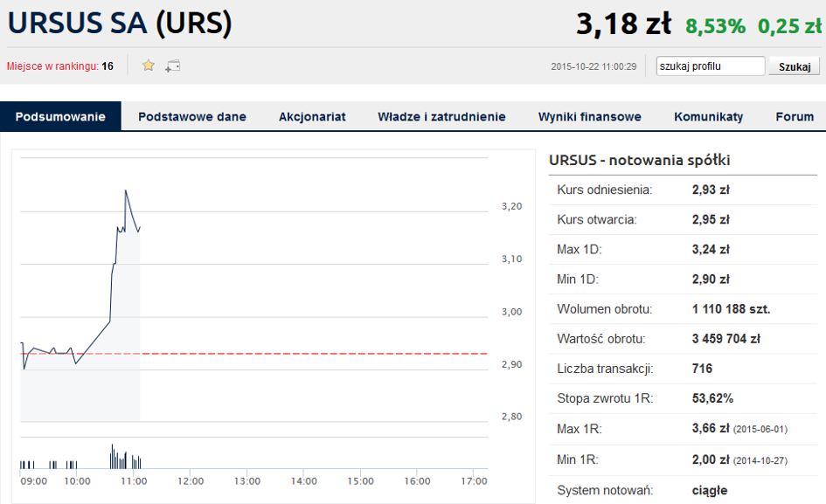Click the favorite star icon
Screen dimensions: 826x504
(149, 66)
